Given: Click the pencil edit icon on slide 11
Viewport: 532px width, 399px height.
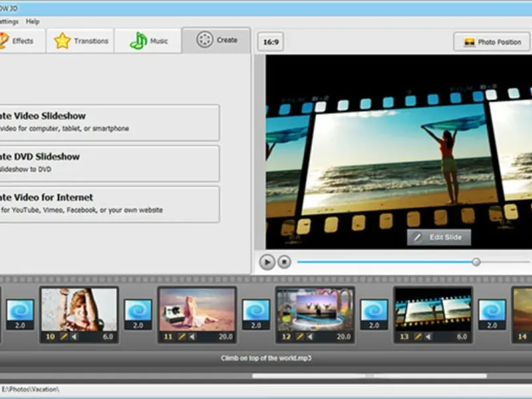Looking at the screenshot, I should click(x=182, y=336).
